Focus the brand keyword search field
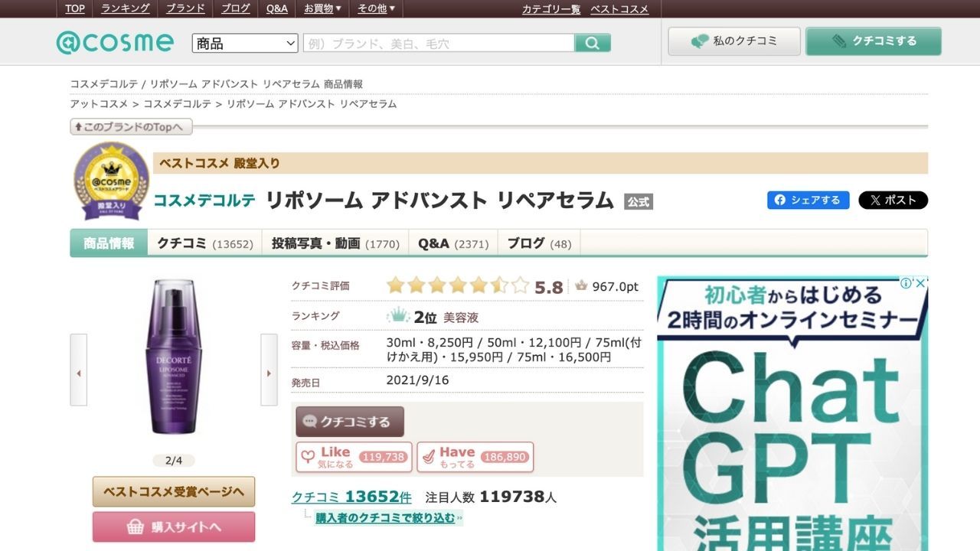This screenshot has height=551, width=980. coord(439,43)
